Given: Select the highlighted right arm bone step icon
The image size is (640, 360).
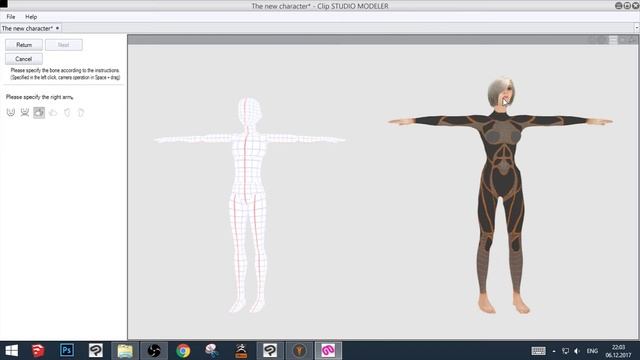Looking at the screenshot, I should (x=39, y=112).
